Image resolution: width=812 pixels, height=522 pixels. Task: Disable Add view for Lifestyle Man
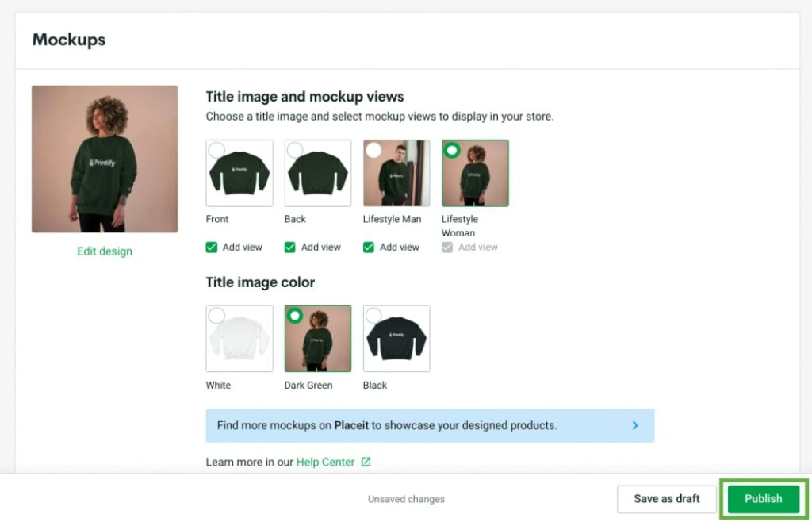[x=368, y=247]
